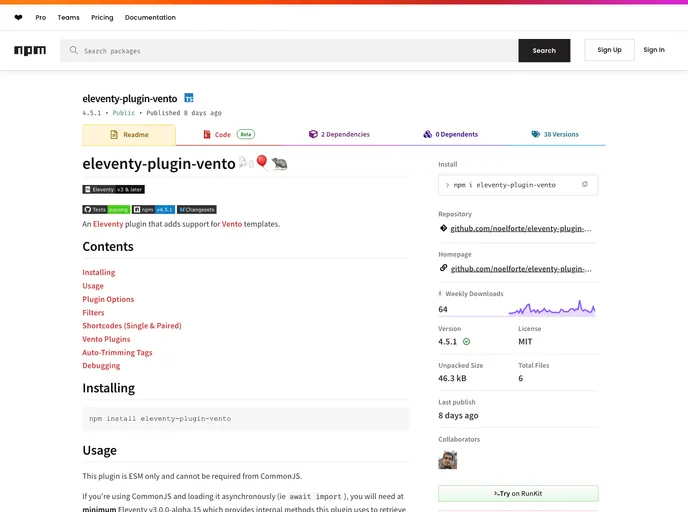Viewport: 688px width, 512px height.
Task: Focus the Search packages input field
Action: tap(289, 50)
